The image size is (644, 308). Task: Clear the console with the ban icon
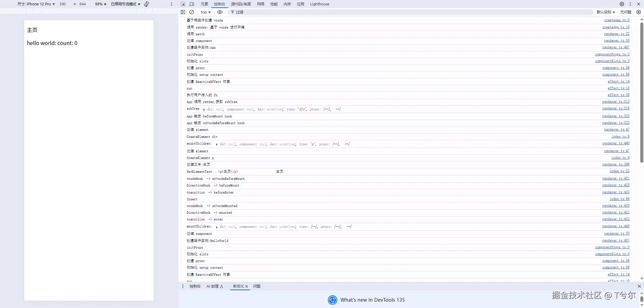pos(192,12)
